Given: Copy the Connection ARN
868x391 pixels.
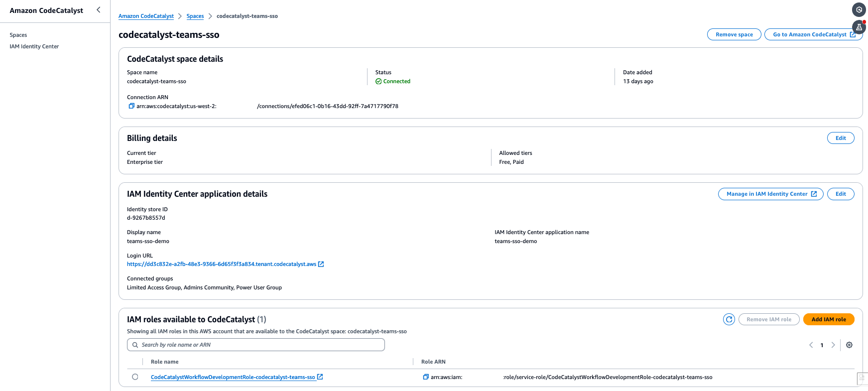Looking at the screenshot, I should click(x=131, y=106).
